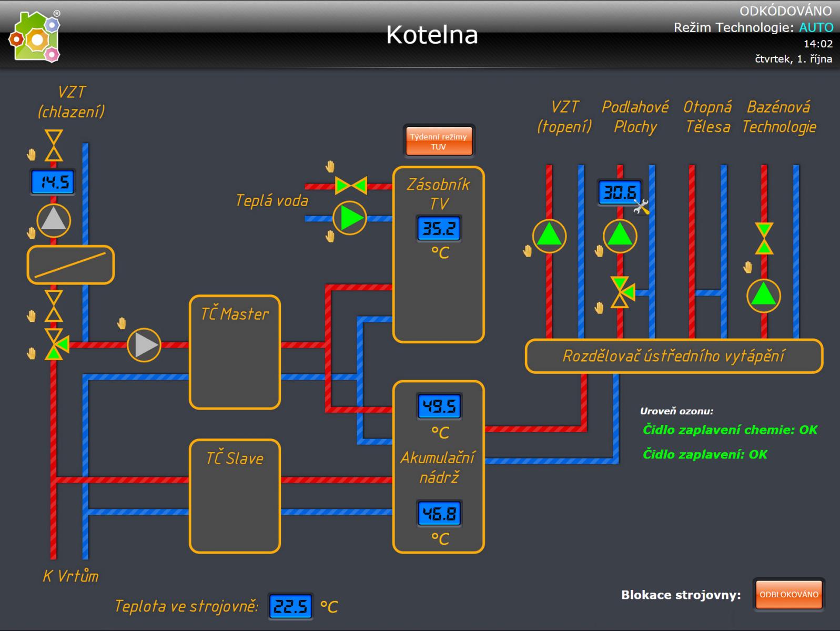
Task: Open Týdenní režimy TUV schedule
Action: coord(438,141)
